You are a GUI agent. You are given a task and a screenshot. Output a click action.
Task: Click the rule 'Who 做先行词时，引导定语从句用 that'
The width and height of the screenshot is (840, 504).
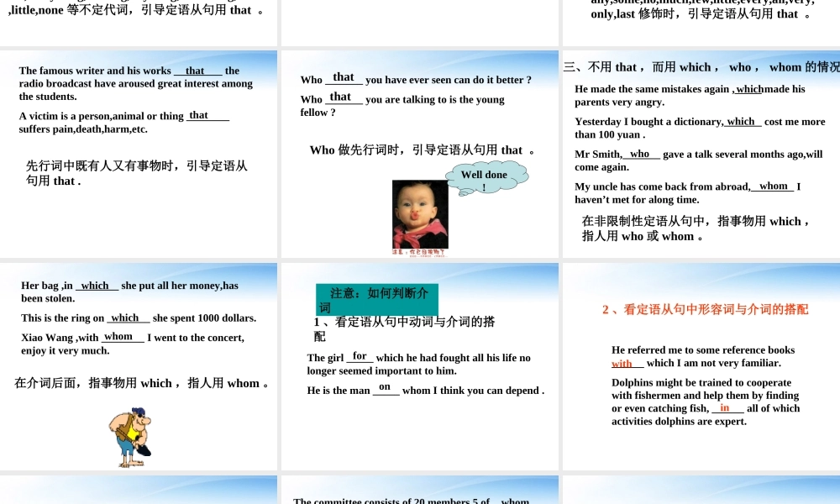[x=423, y=150]
